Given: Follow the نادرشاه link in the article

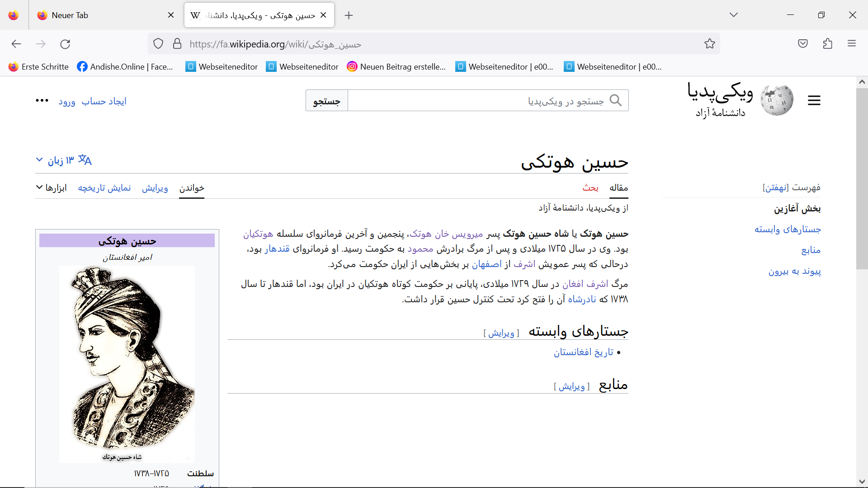Looking at the screenshot, I should click(x=581, y=299).
